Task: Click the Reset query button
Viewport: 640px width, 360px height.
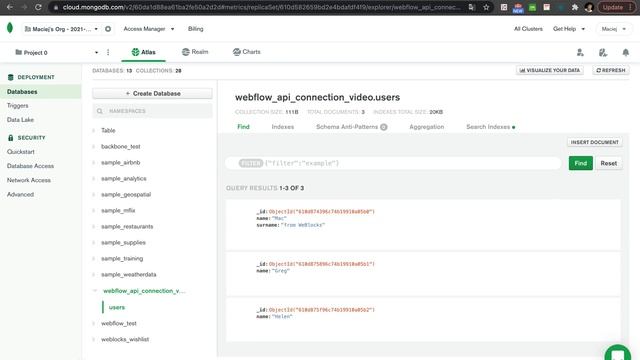Action: (x=609, y=163)
